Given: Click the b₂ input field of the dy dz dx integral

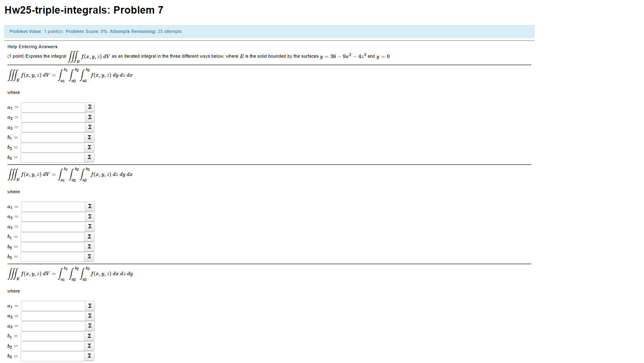Looking at the screenshot, I should tap(52, 147).
